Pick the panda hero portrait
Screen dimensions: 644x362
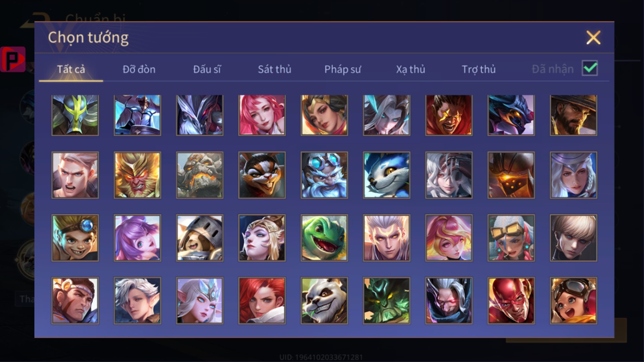(324, 301)
